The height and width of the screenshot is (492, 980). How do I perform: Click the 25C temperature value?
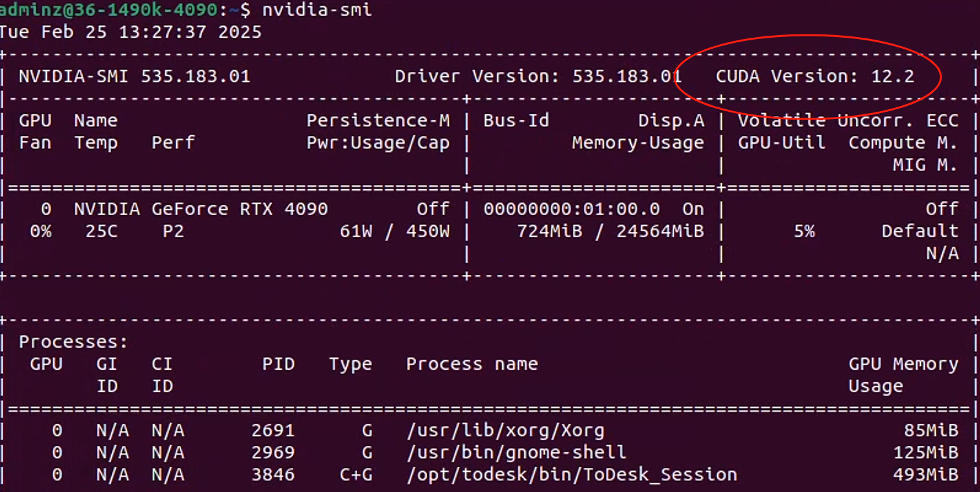(x=101, y=231)
